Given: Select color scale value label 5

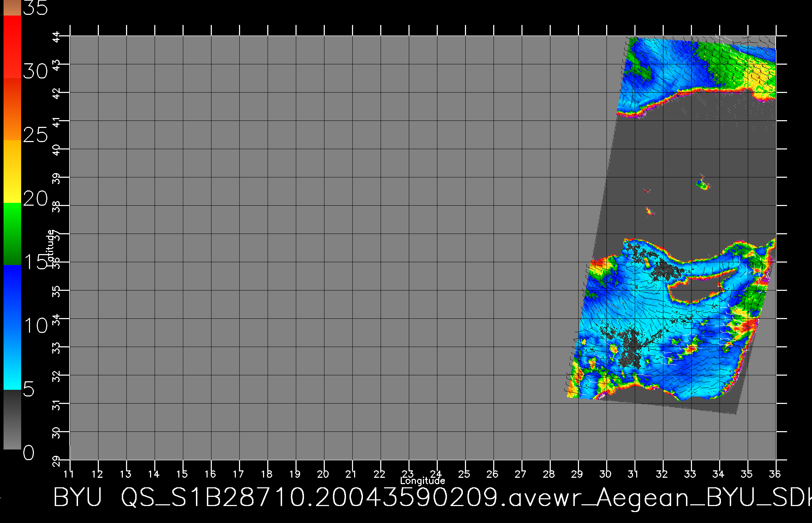Looking at the screenshot, I should 29,389.
